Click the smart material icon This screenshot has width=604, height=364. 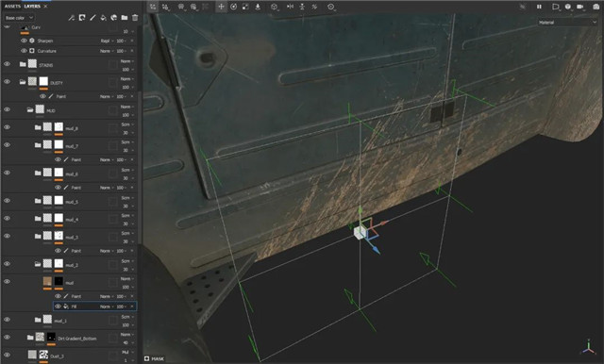click(x=113, y=18)
